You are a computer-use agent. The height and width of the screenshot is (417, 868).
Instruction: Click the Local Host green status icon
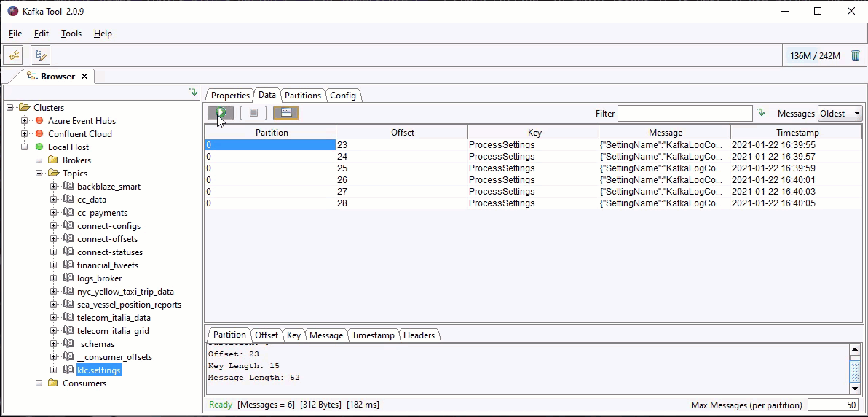tap(39, 147)
